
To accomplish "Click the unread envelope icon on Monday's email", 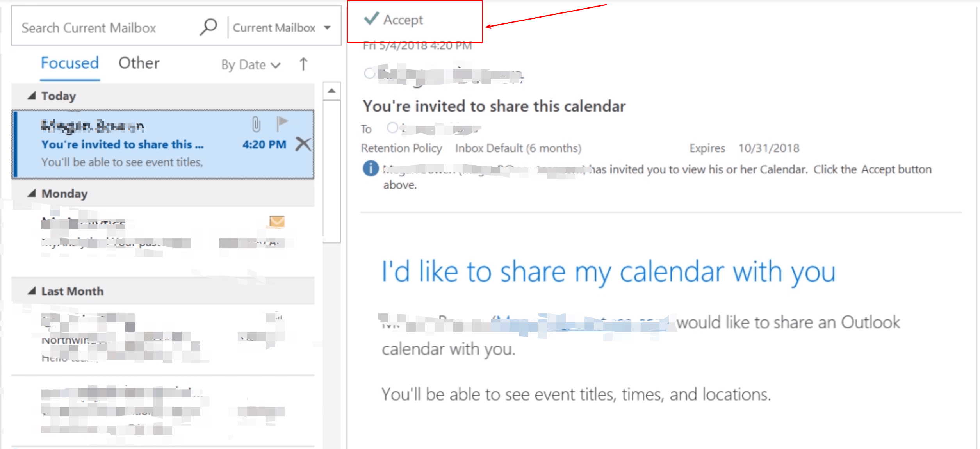I will click(277, 222).
